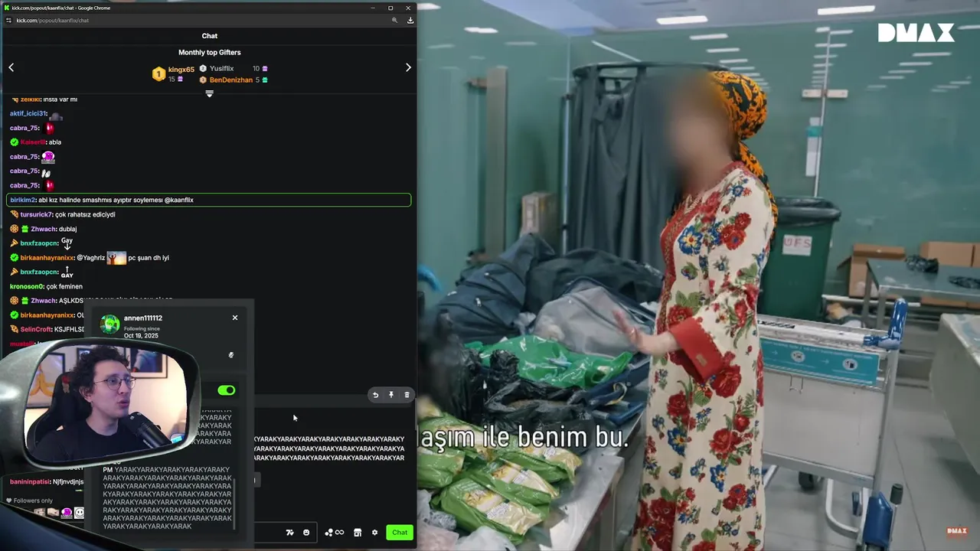The image size is (980, 551).
Task: Open the Chrome site info icon
Action: [x=9, y=21]
